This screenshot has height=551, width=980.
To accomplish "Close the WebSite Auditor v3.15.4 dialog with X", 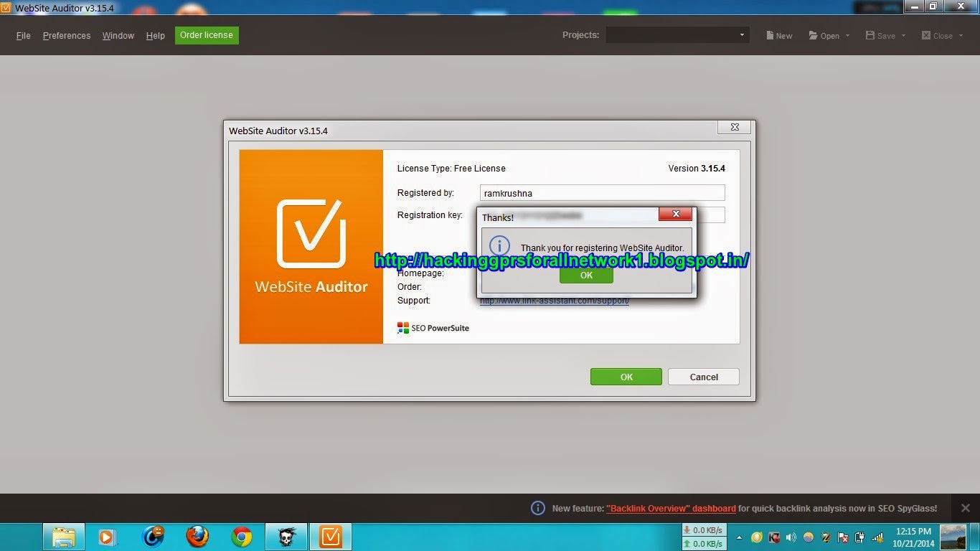I will [x=735, y=127].
